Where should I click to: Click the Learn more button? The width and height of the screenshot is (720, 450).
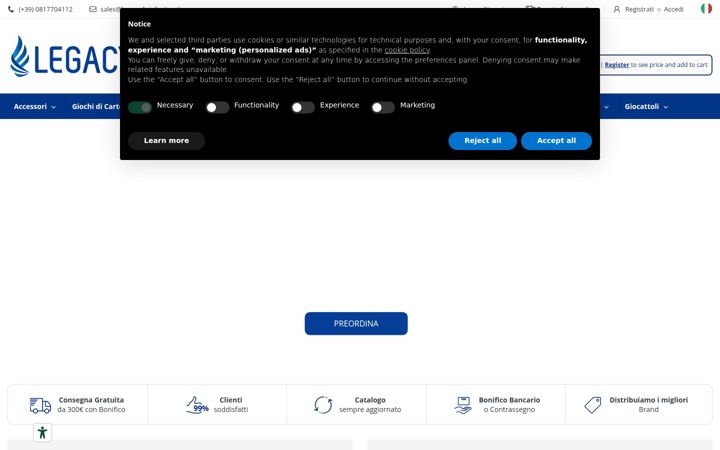coord(166,141)
